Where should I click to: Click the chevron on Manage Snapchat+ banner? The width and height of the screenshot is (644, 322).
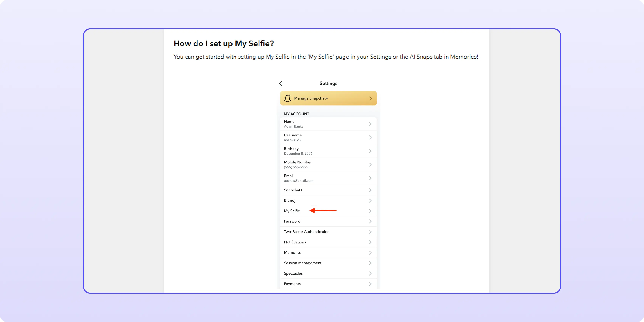tap(370, 98)
